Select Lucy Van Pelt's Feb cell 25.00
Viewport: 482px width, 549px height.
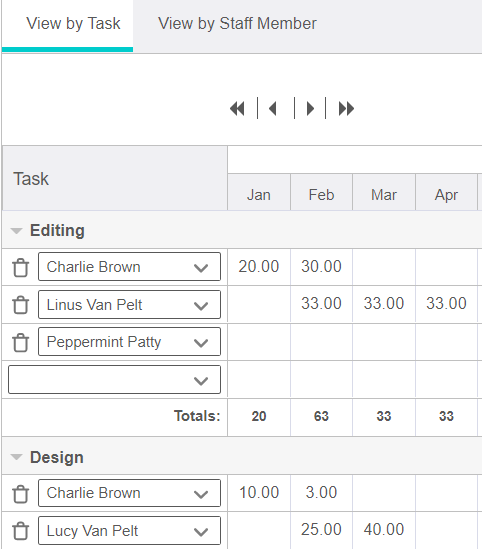pos(321,530)
